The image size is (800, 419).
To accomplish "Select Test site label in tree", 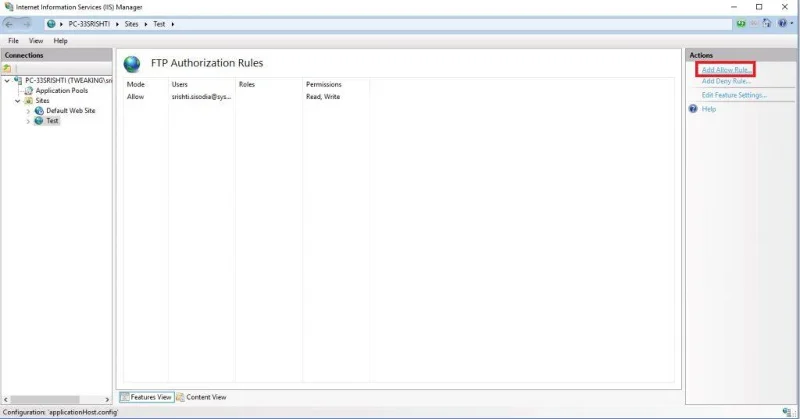I will (52, 121).
